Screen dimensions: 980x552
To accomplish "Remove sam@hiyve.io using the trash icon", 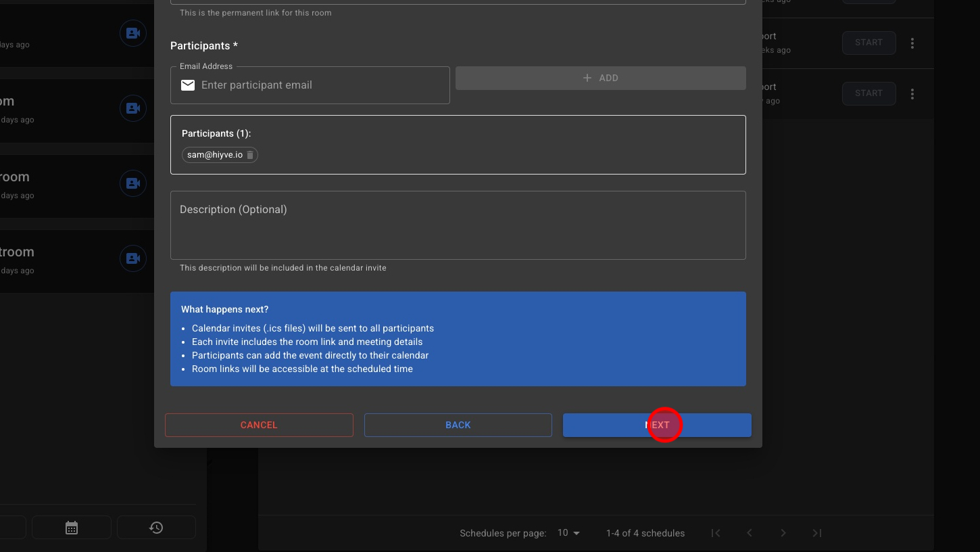I will pyautogui.click(x=250, y=155).
